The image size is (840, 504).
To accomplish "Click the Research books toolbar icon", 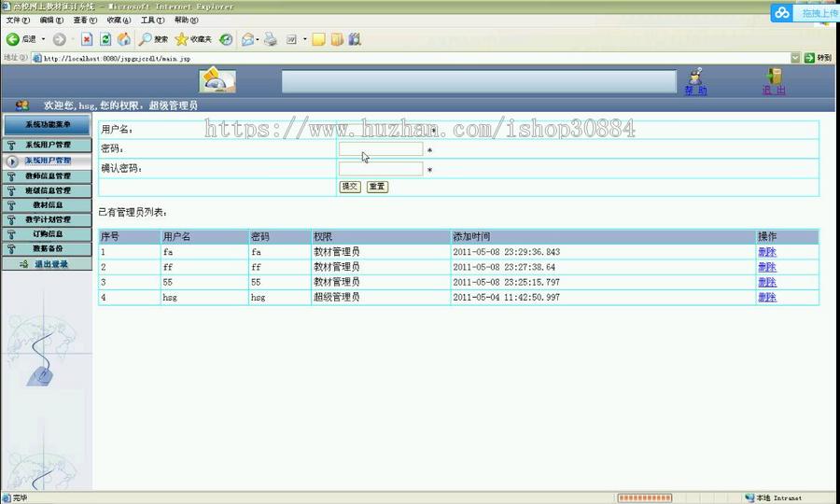I will 354,39.
